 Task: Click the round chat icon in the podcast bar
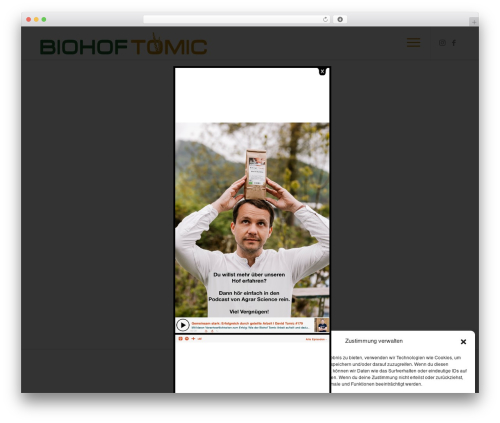pos(187,339)
